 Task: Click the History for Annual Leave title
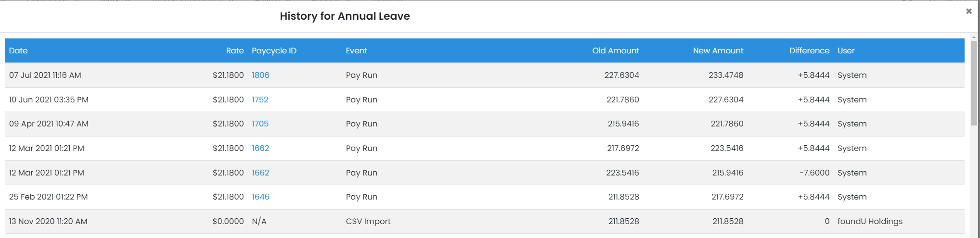coord(345,16)
